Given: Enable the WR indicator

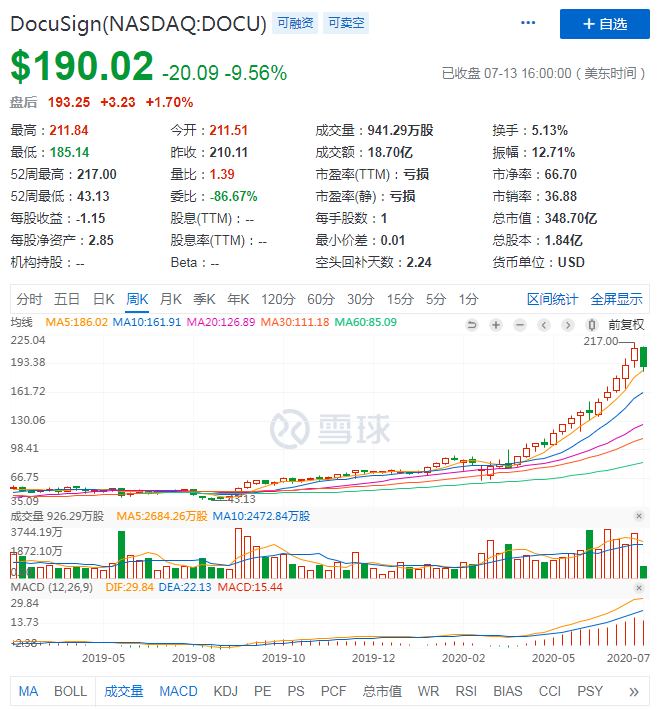Looking at the screenshot, I should [428, 691].
